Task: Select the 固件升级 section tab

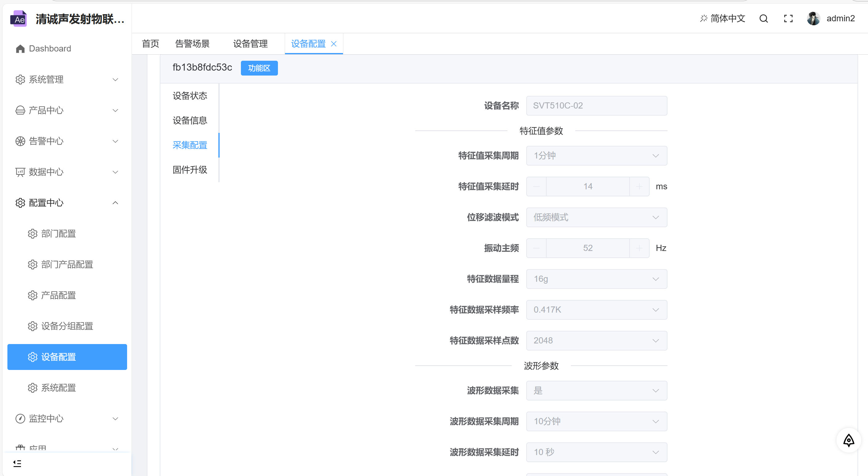Action: [x=190, y=170]
